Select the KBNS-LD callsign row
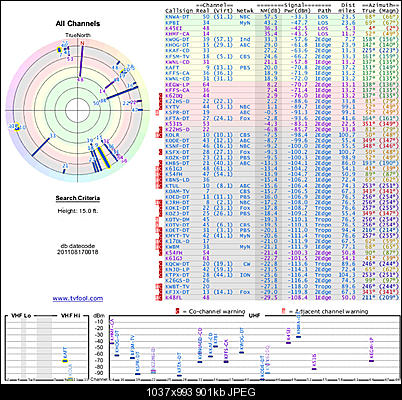Image resolution: width=402 pixels, height=400 pixels. pos(282,180)
